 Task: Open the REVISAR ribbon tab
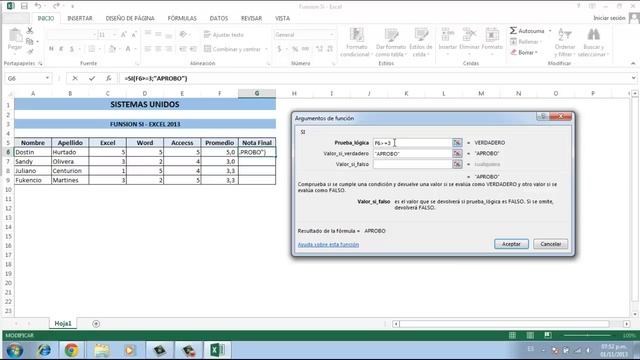(251, 18)
